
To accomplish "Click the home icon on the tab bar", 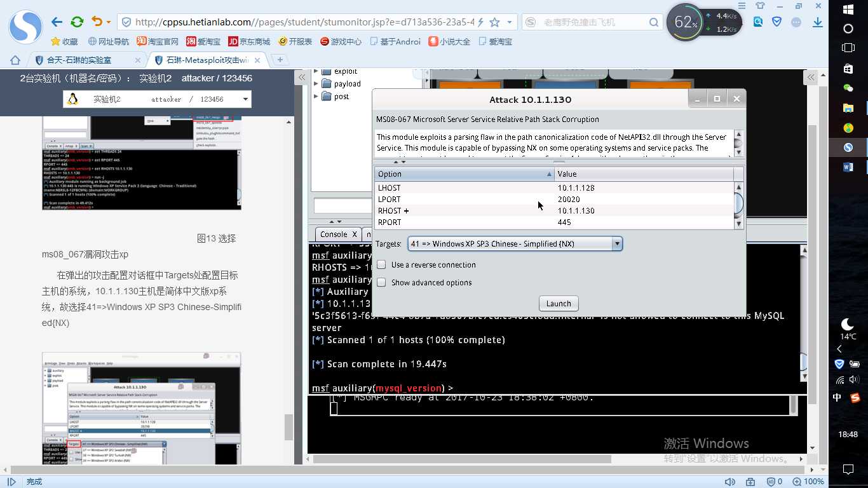I will [x=15, y=60].
